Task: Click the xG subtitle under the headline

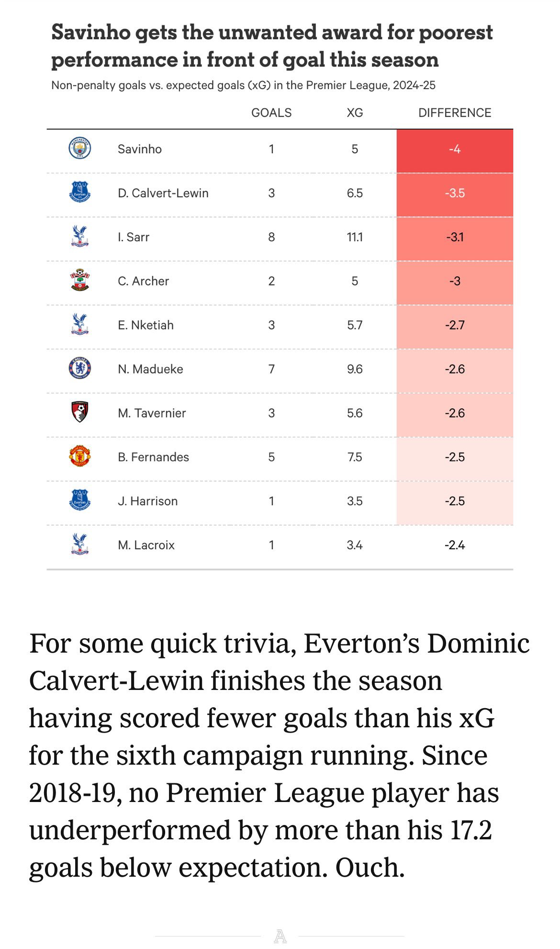Action: (243, 85)
